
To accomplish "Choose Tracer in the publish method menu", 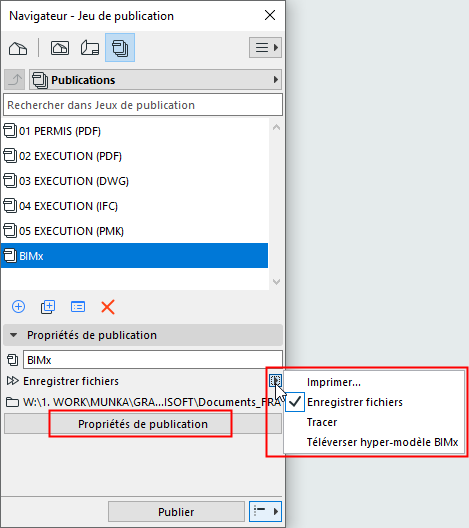I will point(322,422).
